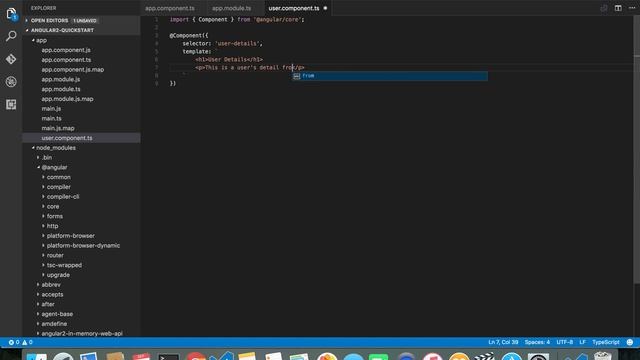The height and width of the screenshot is (360, 640).
Task: Change language mode from TypeScript
Action: (x=606, y=342)
